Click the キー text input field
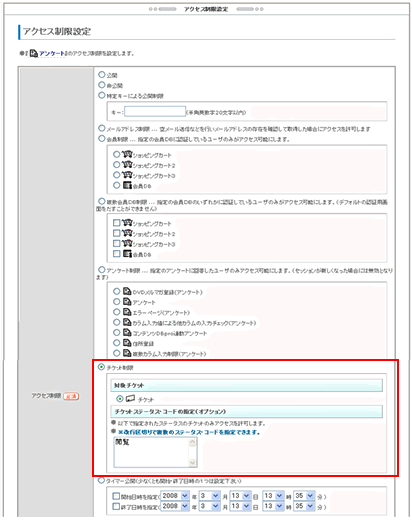412x520 pixels. click(155, 111)
